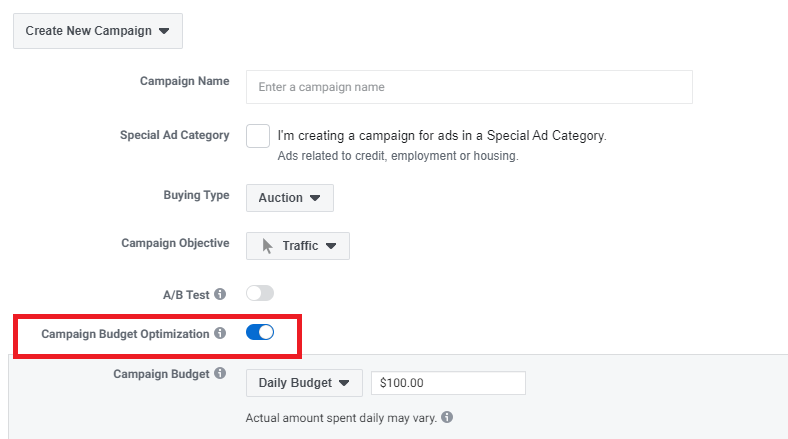Click the 'Buying Type' label
Viewport: 788px width, 439px height.
click(196, 195)
